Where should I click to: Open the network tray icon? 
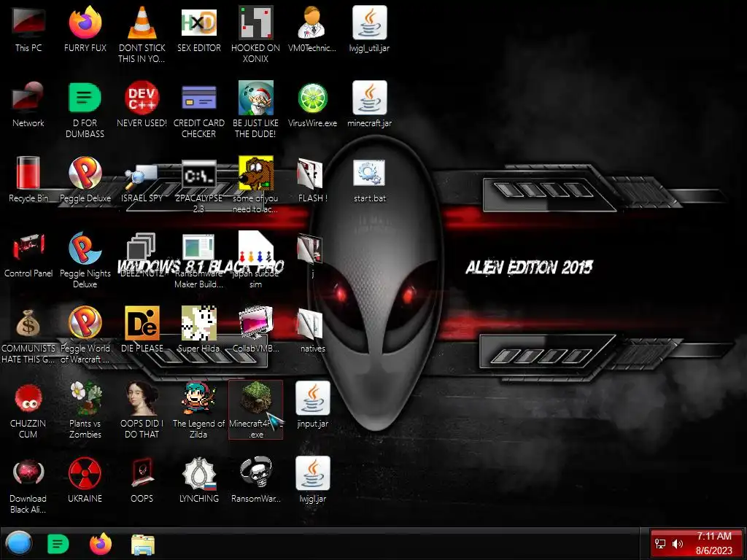point(660,544)
